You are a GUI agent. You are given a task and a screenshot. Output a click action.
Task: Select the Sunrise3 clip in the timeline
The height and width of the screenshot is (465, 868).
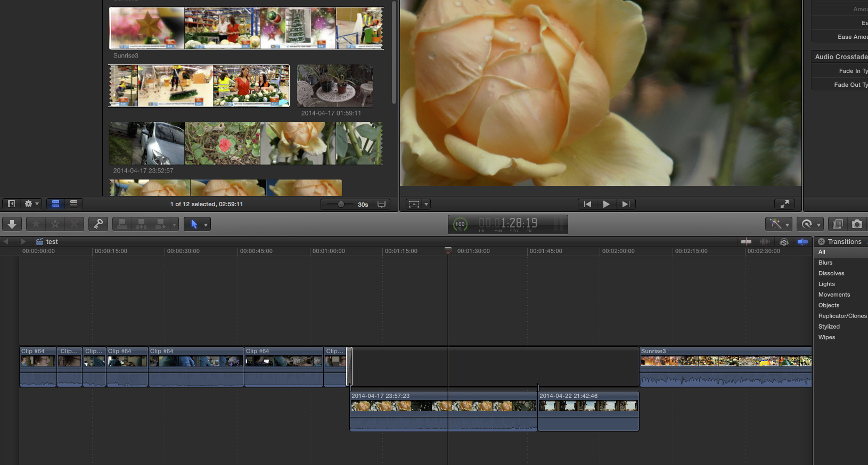point(725,366)
